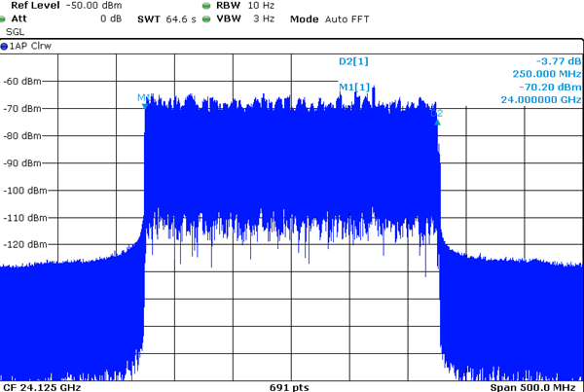Click the Mode Auto FFT label
This screenshot has width=584, height=392.
[330, 19]
